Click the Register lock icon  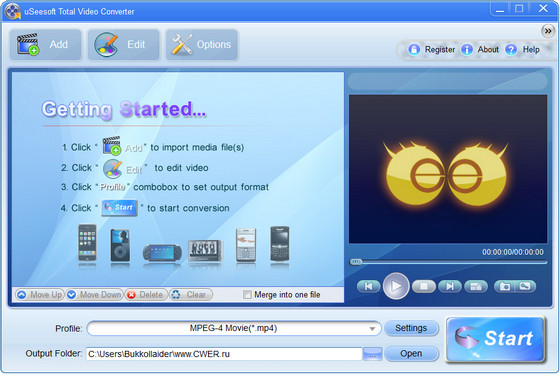(x=414, y=49)
